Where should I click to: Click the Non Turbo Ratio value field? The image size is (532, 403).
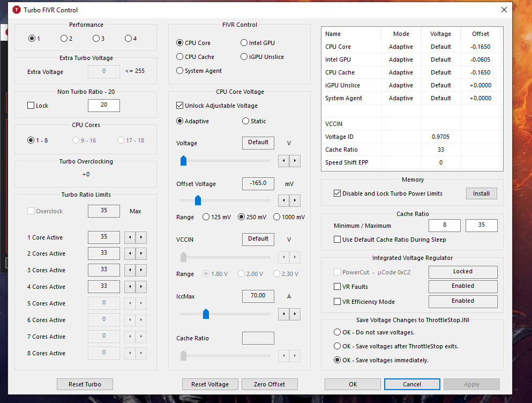pos(104,105)
